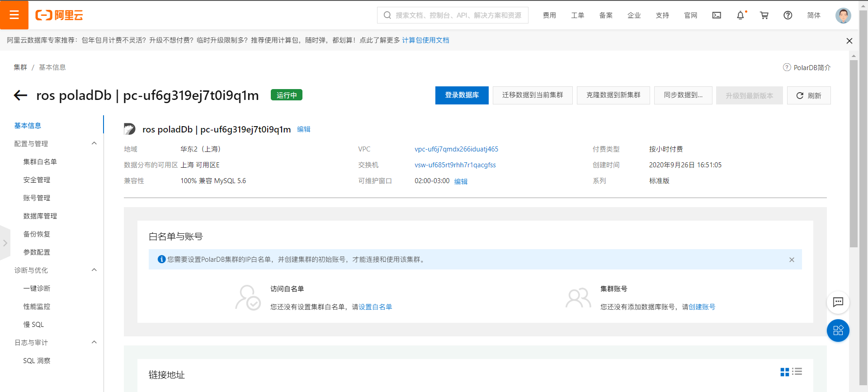Image resolution: width=868 pixels, height=392 pixels.
Task: Open 官网 in the top navigation
Action: coord(690,15)
